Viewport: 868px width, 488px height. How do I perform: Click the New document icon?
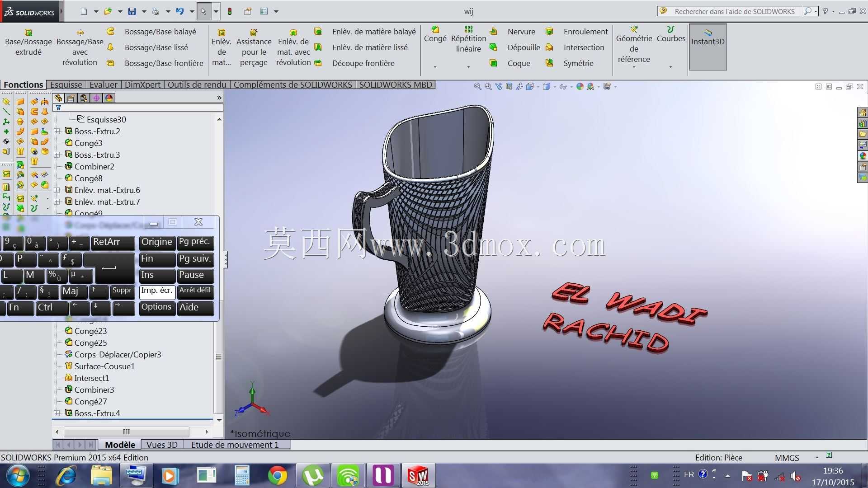(x=84, y=11)
